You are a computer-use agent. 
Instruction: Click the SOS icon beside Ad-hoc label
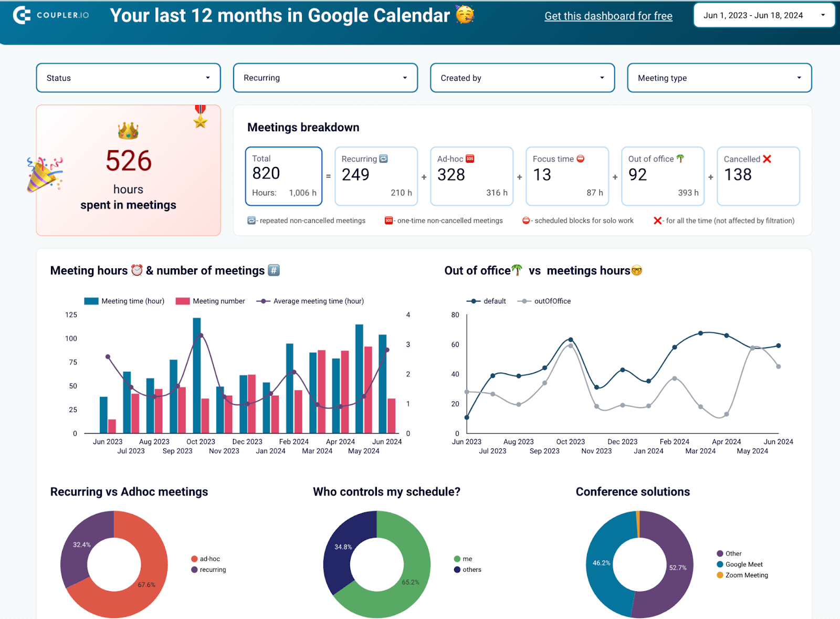pos(470,159)
